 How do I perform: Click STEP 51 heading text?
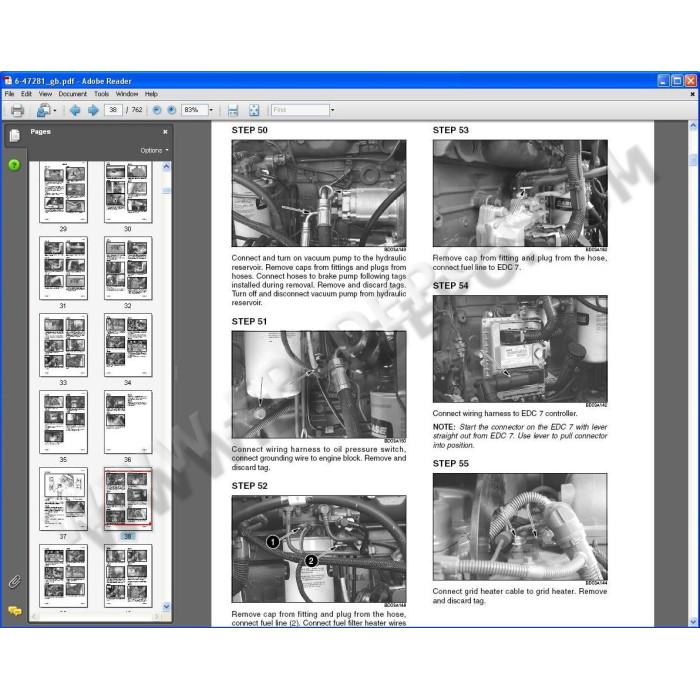(x=249, y=321)
